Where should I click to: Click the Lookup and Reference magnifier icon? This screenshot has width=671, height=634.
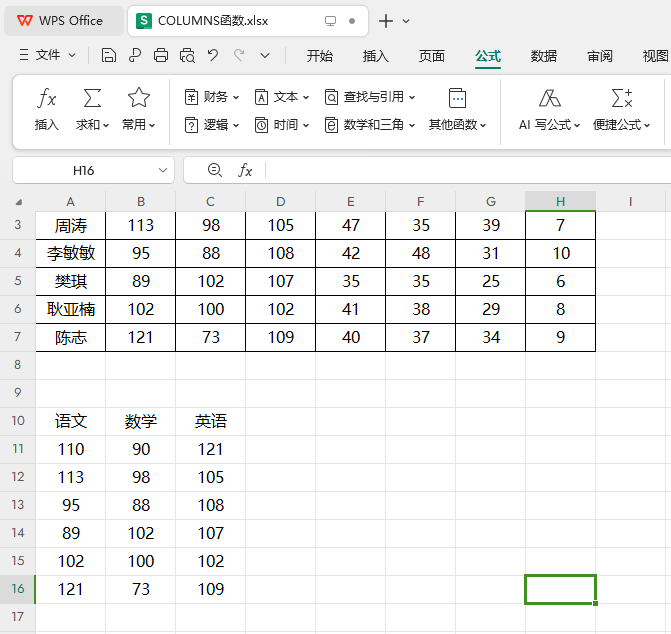(x=331, y=97)
